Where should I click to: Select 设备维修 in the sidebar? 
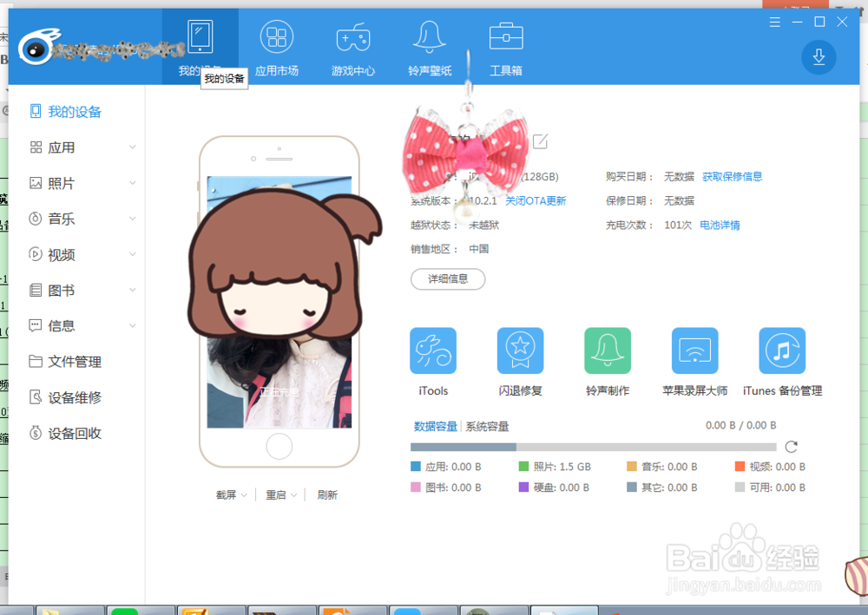tap(71, 396)
